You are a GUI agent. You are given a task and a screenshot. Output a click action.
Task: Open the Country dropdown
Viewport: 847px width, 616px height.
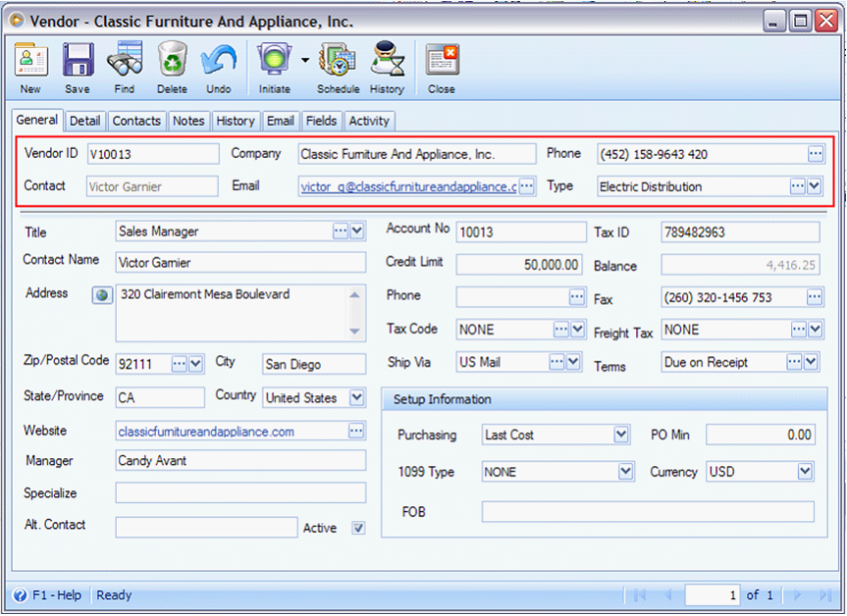(357, 397)
